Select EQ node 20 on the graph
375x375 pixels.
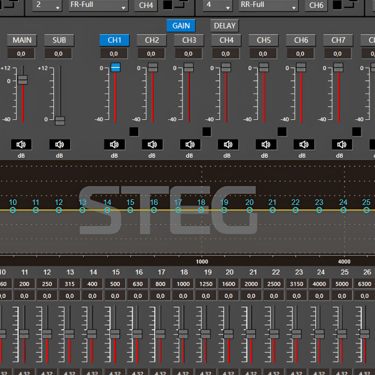pos(249,210)
